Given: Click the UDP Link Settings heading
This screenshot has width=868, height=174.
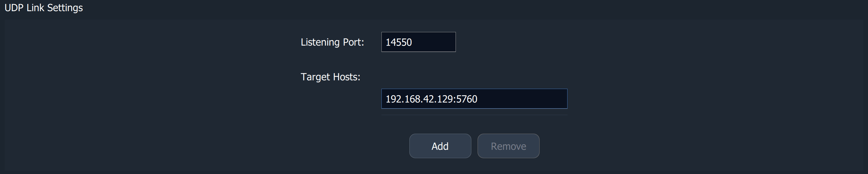Looking at the screenshot, I should click(43, 8).
